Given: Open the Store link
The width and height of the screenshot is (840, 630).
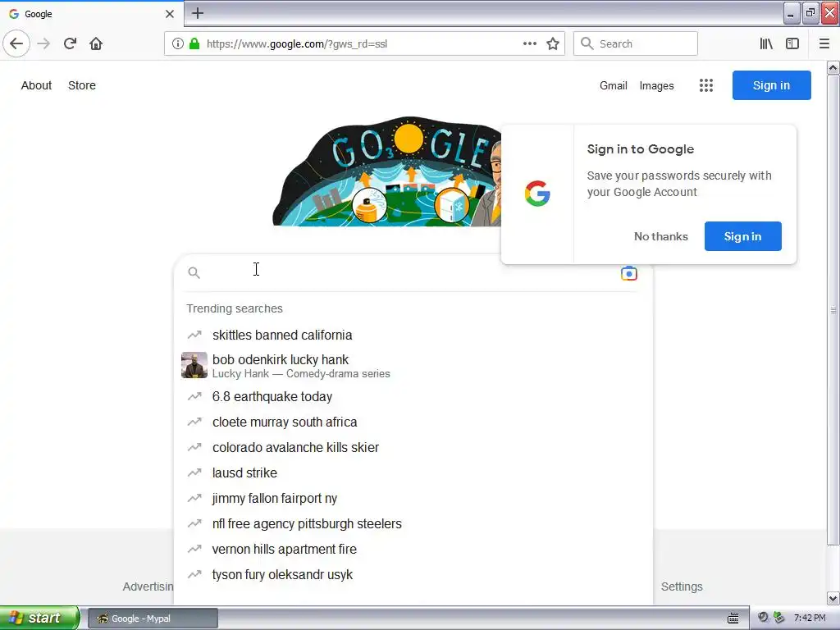Looking at the screenshot, I should pyautogui.click(x=82, y=85).
